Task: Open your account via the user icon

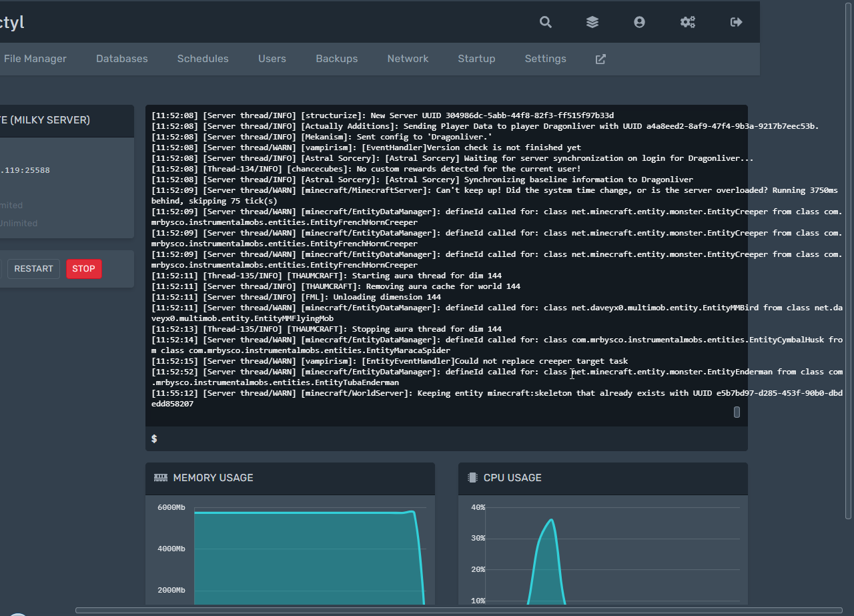Action: tap(640, 22)
